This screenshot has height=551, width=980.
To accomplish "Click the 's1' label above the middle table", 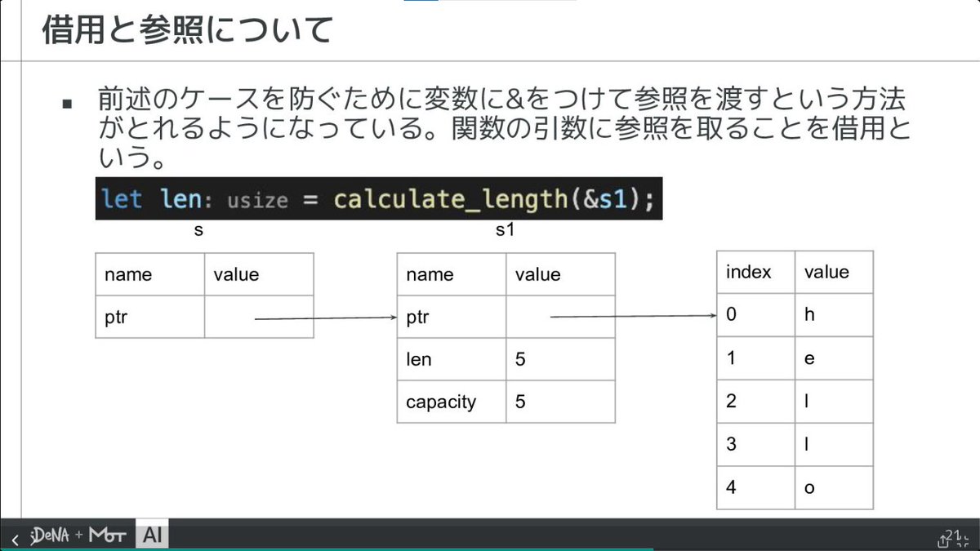I will click(x=506, y=231).
